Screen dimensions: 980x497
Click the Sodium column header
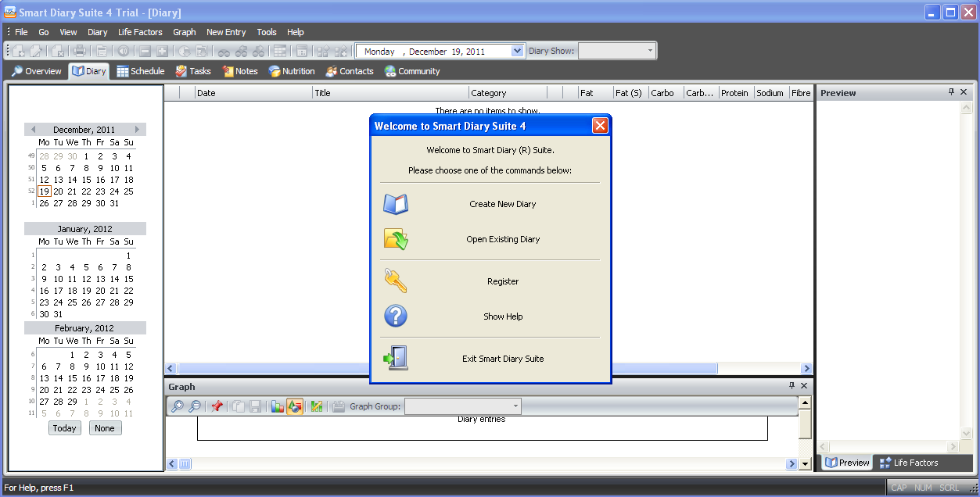[771, 92]
